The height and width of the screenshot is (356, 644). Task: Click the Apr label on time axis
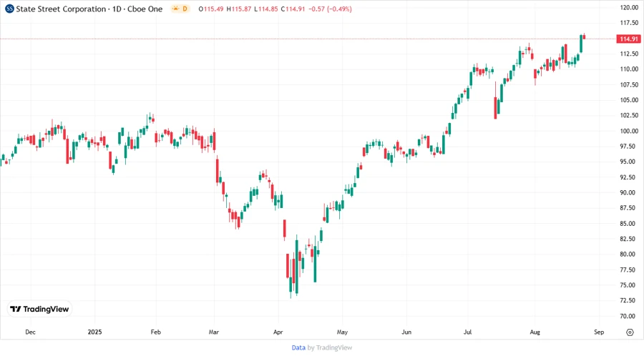tap(278, 332)
